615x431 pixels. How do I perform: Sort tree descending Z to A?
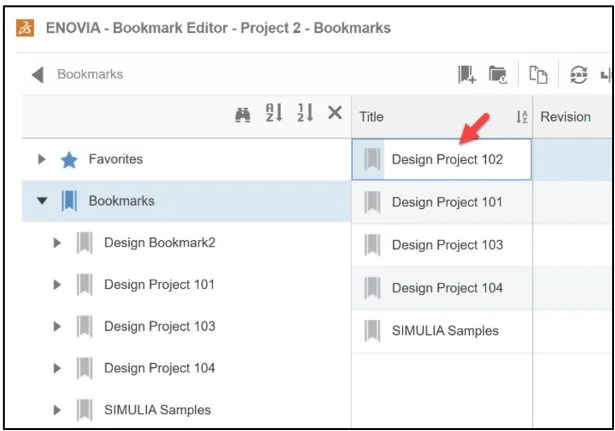[305, 116]
